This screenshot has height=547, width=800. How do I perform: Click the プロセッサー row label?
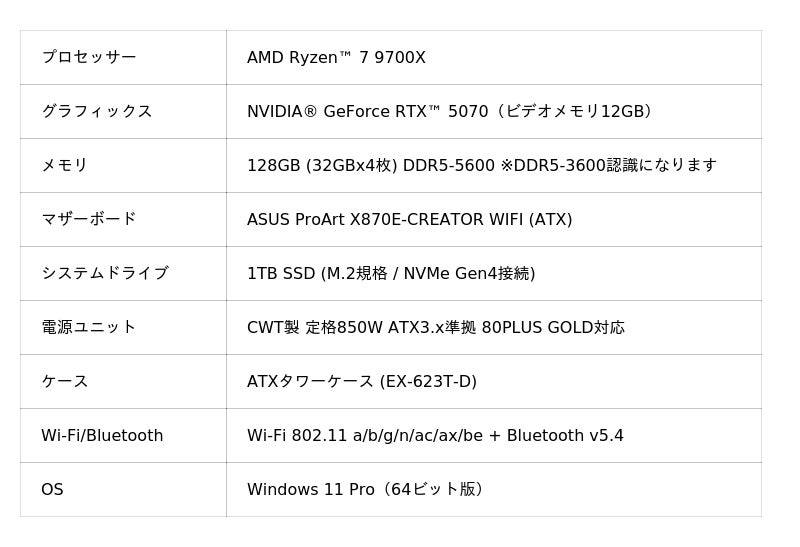[88, 57]
